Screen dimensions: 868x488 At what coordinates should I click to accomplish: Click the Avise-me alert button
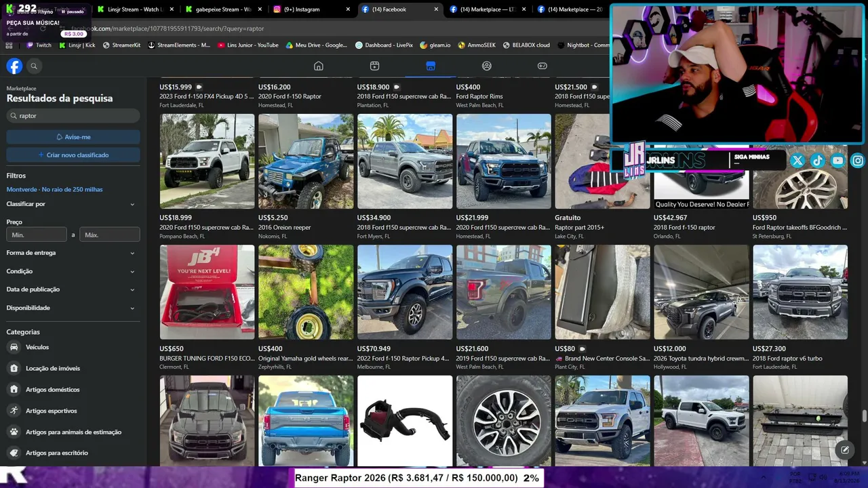[x=73, y=137]
